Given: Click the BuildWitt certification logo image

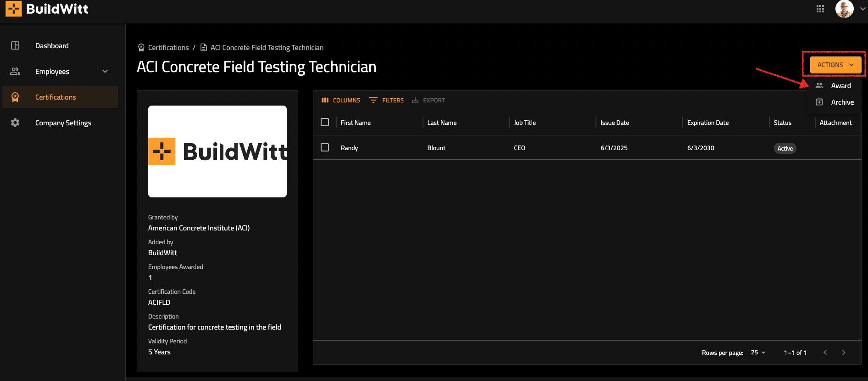Looking at the screenshot, I should [x=217, y=151].
